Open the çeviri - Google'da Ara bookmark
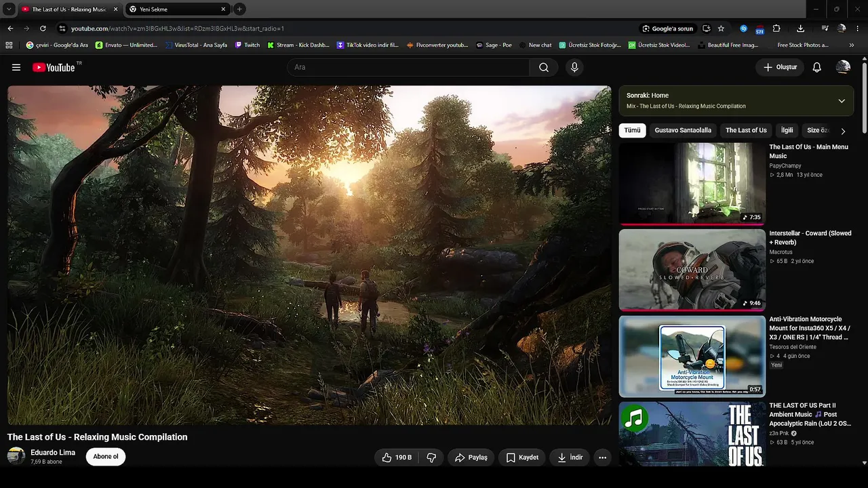 pyautogui.click(x=57, y=45)
